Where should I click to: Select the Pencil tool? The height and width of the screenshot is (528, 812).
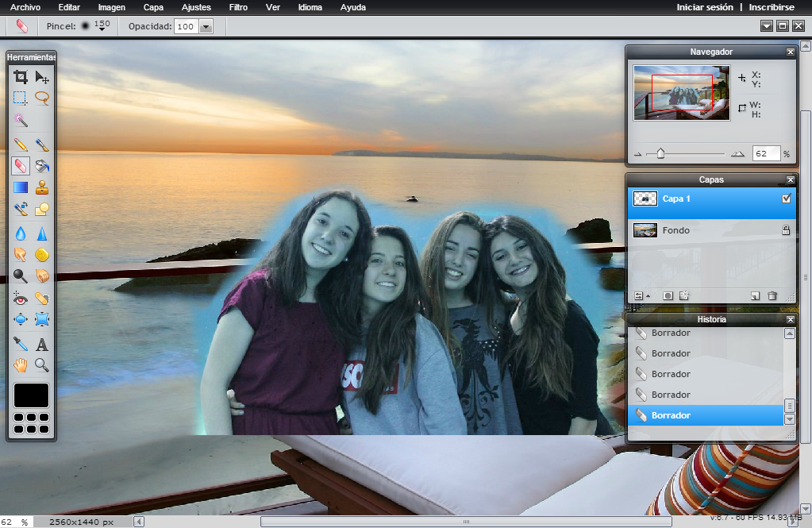pos(20,145)
